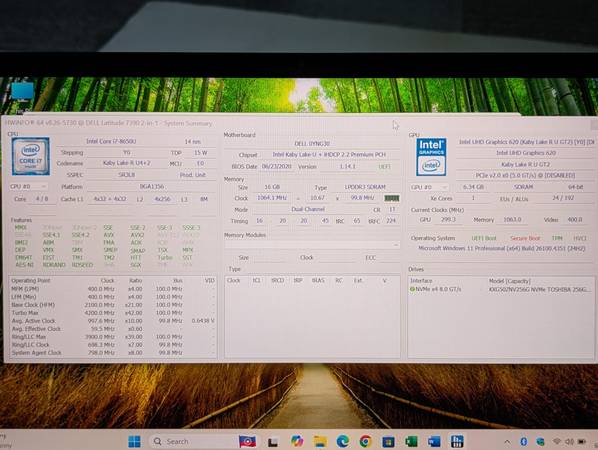Screen dimensions: 598x450
Task: Click the battery tray icon
Action: pyautogui.click(x=582, y=442)
